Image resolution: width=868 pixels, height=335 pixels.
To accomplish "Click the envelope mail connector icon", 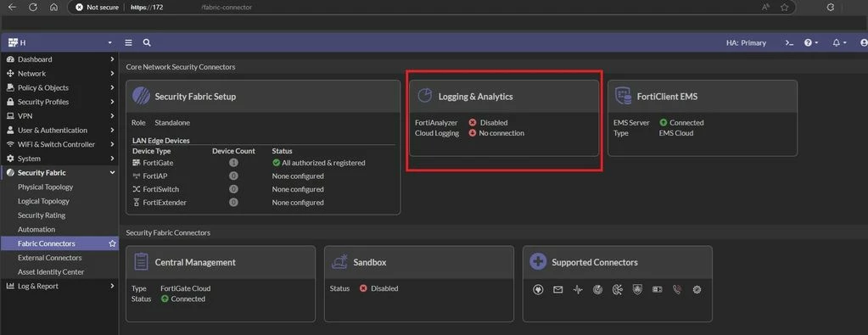I will click(558, 289).
